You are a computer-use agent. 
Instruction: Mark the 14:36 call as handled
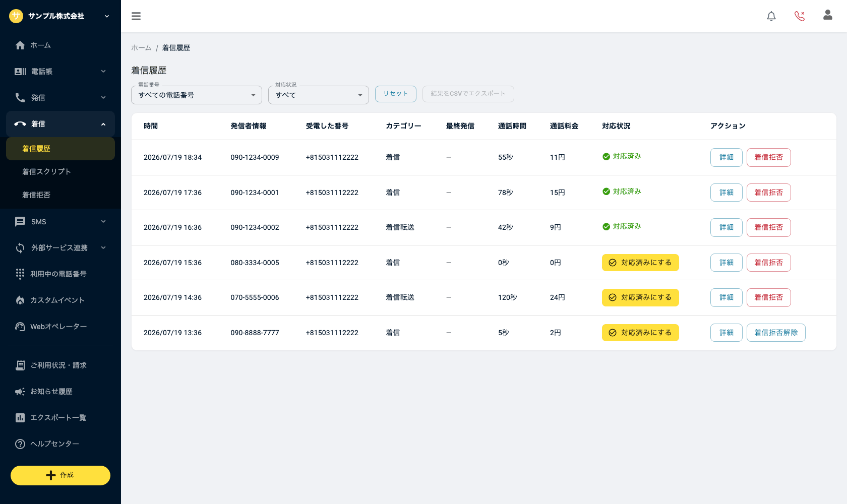tap(640, 297)
